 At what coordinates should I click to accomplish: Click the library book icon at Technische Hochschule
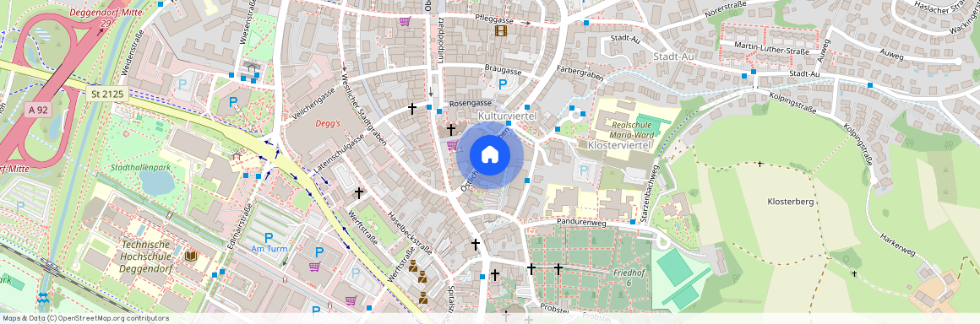pyautogui.click(x=192, y=256)
